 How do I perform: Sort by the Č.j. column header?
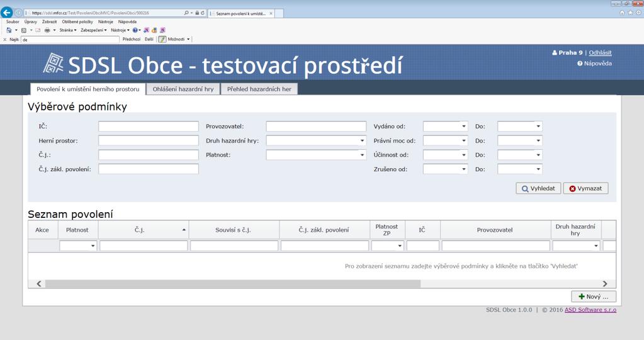[x=144, y=230]
